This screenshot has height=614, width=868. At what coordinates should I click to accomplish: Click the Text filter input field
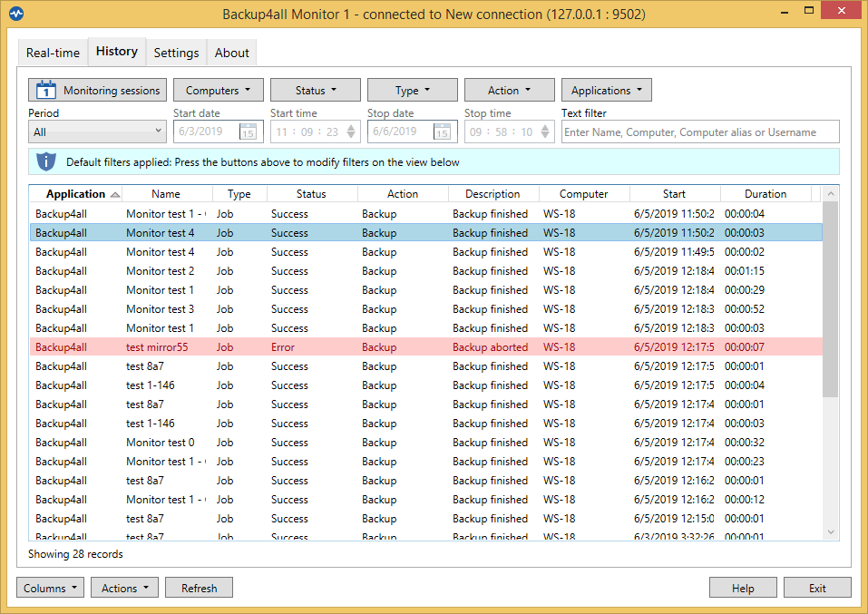pos(700,132)
